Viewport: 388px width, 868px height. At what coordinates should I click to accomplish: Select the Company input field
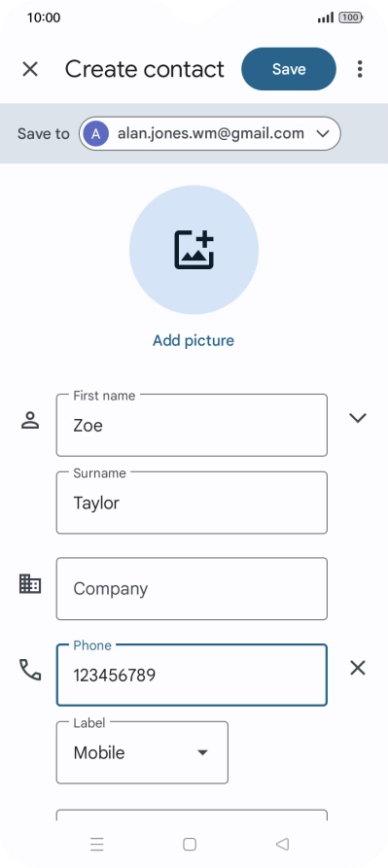(192, 588)
